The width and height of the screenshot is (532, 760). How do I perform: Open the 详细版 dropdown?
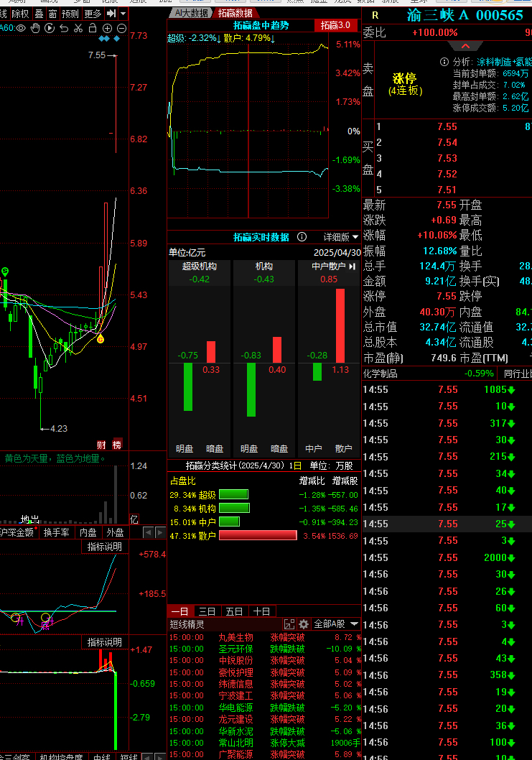pos(341,237)
